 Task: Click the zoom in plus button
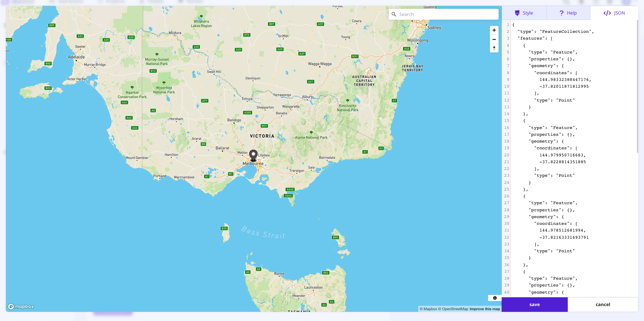pyautogui.click(x=494, y=30)
